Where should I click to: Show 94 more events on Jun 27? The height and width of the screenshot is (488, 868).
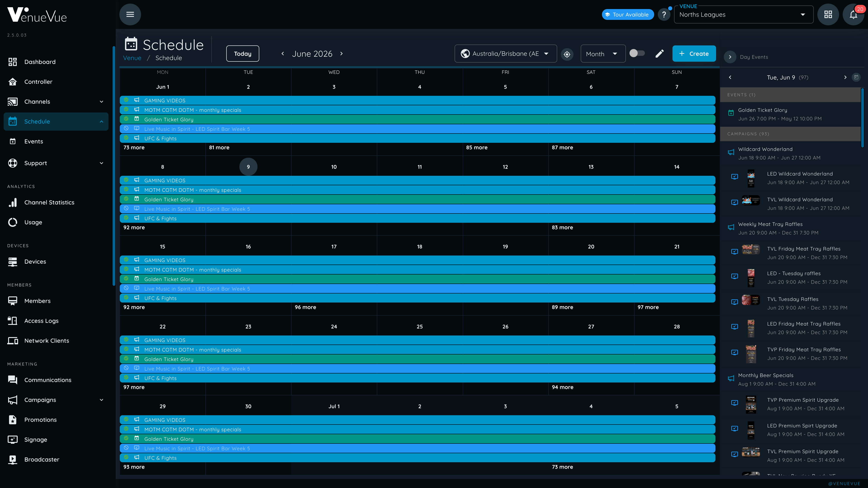(x=562, y=387)
